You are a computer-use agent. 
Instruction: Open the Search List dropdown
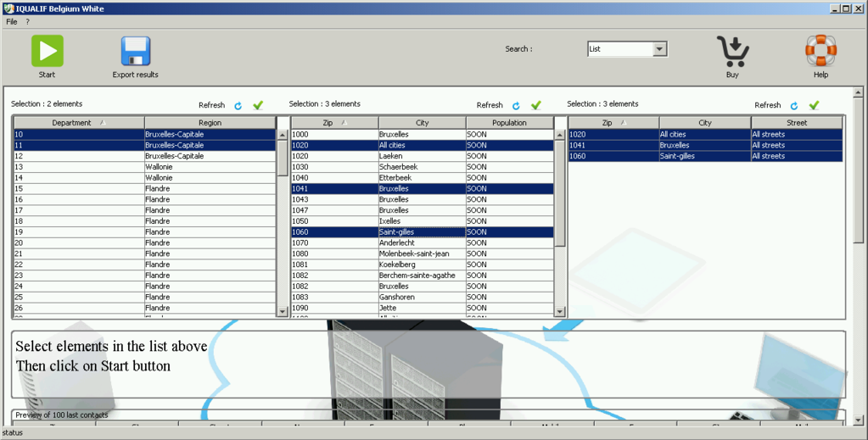(x=659, y=48)
